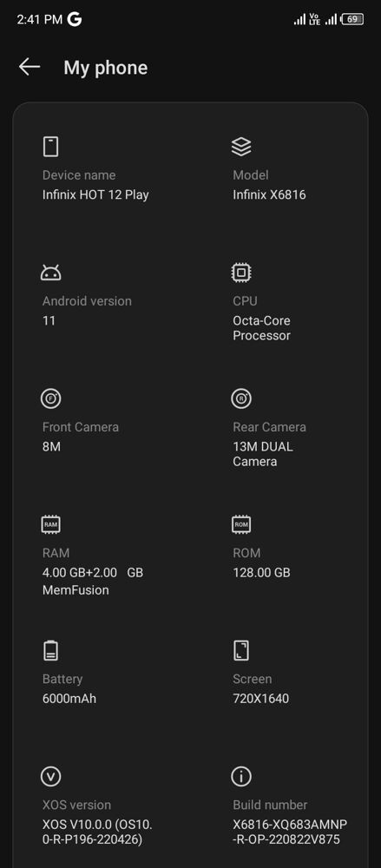Tap the Screen resolution icon
Image resolution: width=381 pixels, height=868 pixels.
tap(241, 650)
